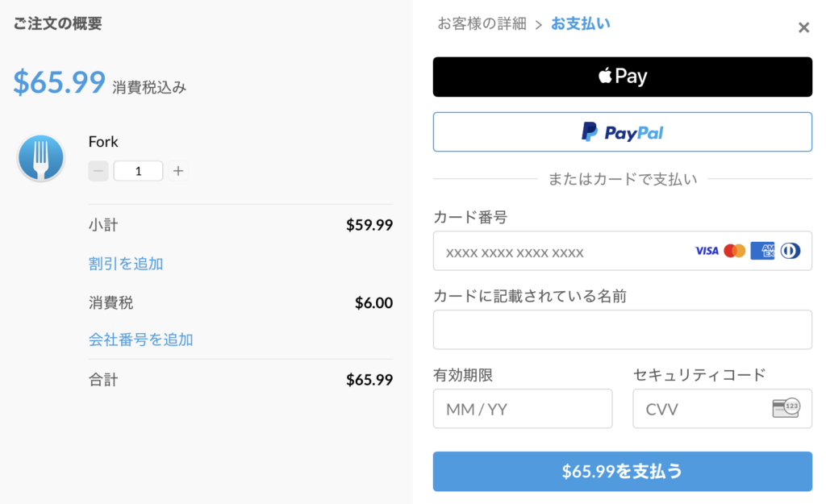This screenshot has width=826, height=504.
Task: Click the Visa card logo
Action: pos(707,251)
